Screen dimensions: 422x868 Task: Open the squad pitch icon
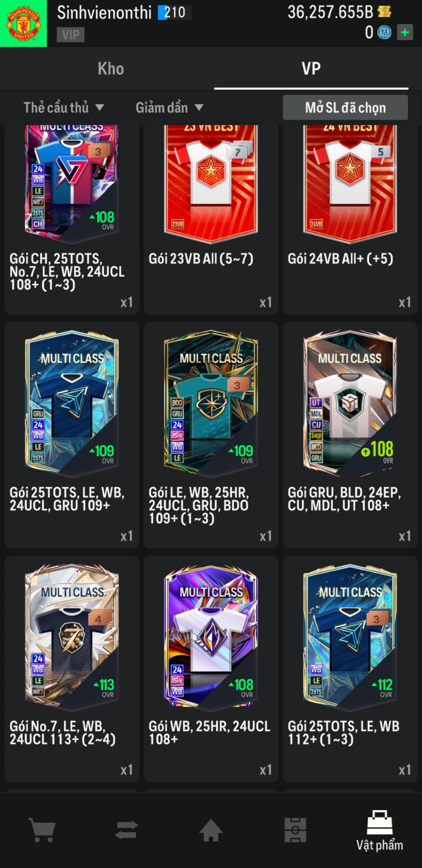[295, 830]
